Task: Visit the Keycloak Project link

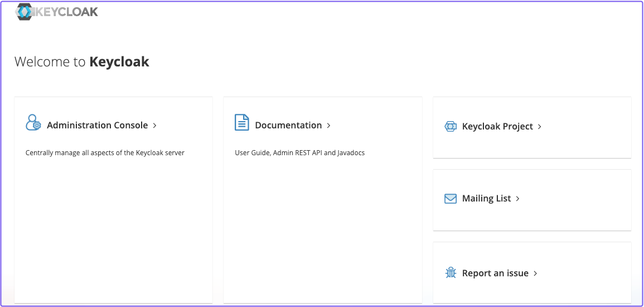Action: pos(497,126)
